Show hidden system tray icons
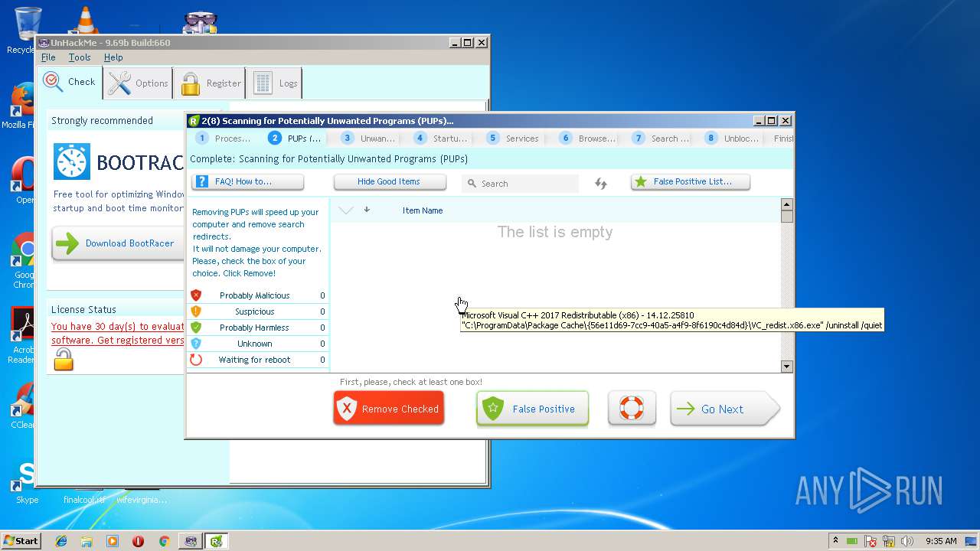Viewport: 980px width, 551px height. point(835,540)
